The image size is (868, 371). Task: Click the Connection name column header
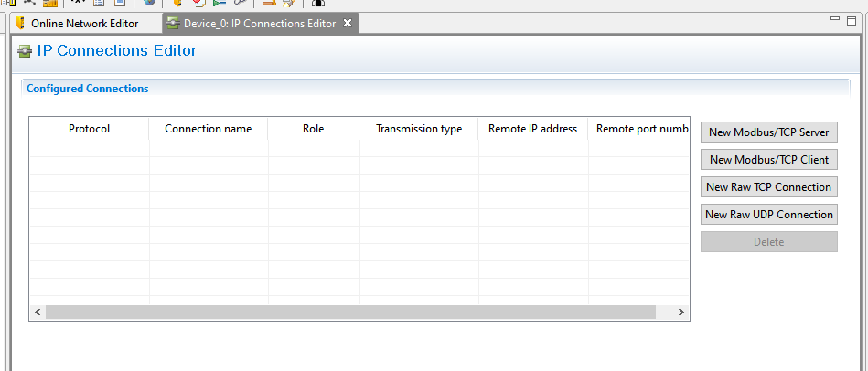coord(209,129)
